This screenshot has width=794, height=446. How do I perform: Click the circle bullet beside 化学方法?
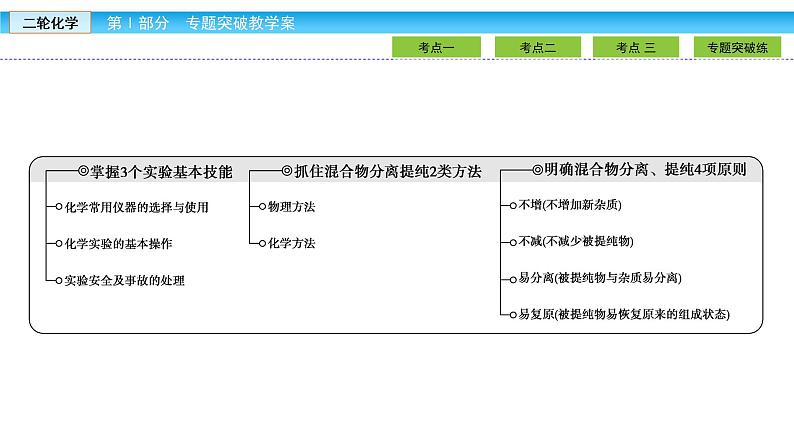(x=262, y=244)
